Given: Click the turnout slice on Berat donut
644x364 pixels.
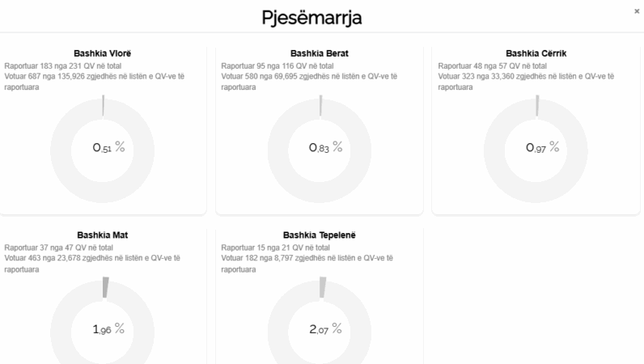Looking at the screenshot, I should coord(320,106).
